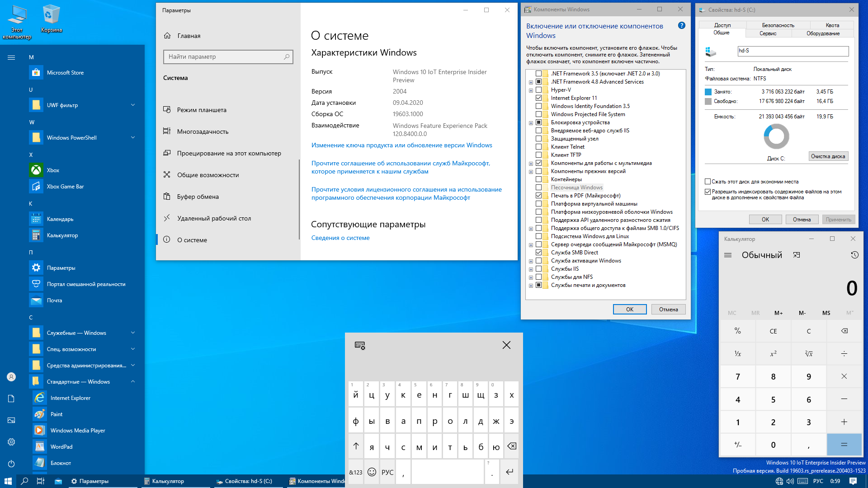This screenshot has width=868, height=488.
Task: Open calculator navigation hamburger menu
Action: [x=728, y=255]
